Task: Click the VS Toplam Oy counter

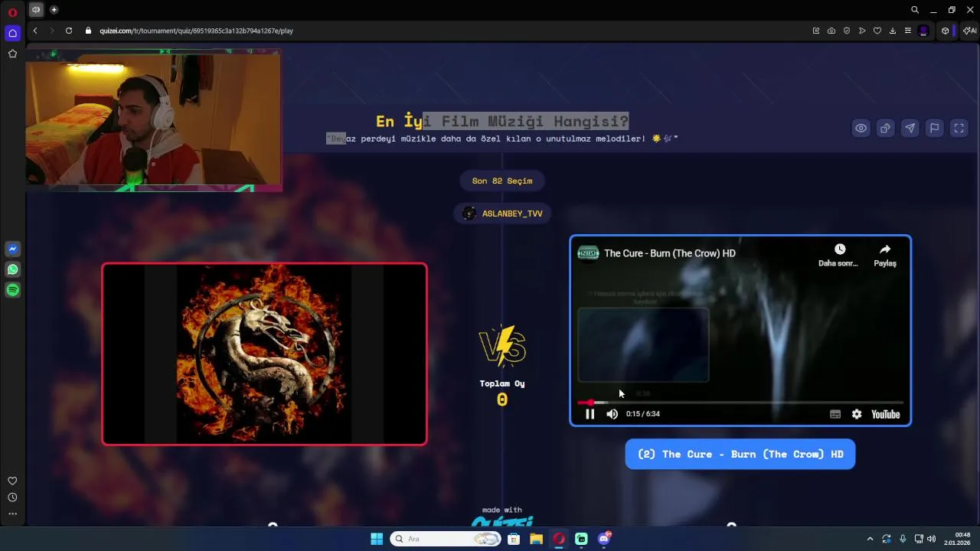Action: [502, 392]
